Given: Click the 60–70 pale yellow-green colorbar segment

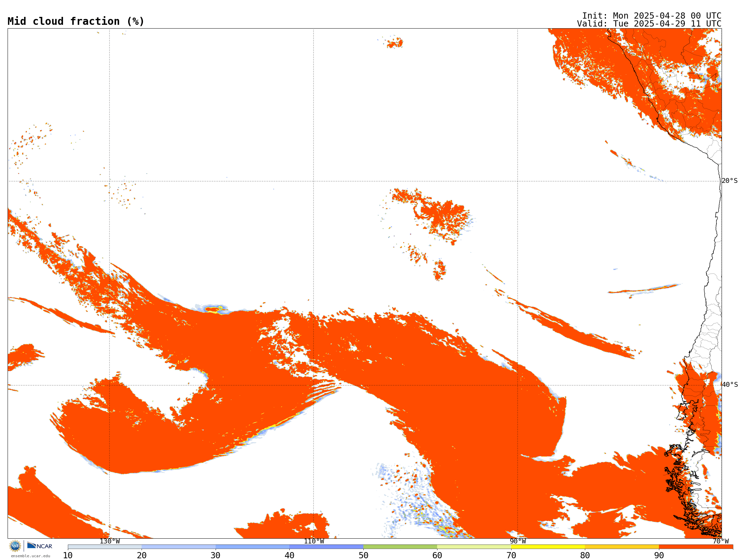Looking at the screenshot, I should point(474,547).
